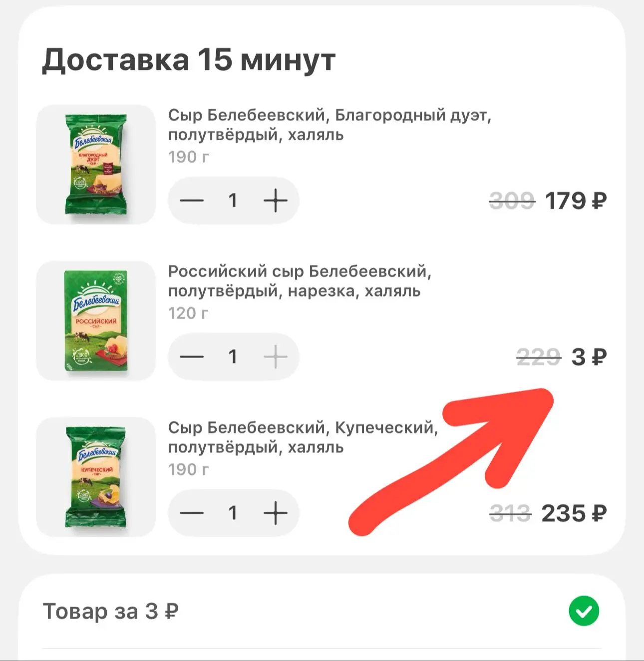644x661 pixels.
Task: Tap the Товар за 3 ₽ row label
Action: [111, 611]
